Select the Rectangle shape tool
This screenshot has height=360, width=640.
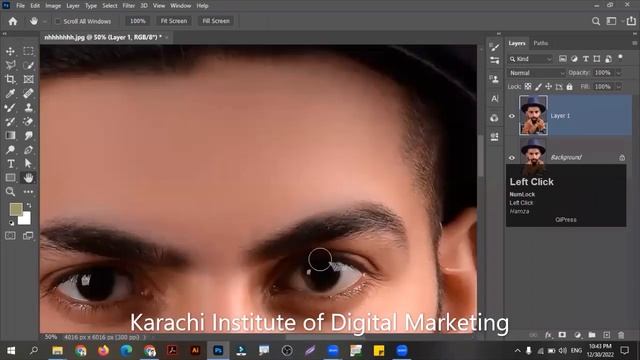[x=10, y=178]
